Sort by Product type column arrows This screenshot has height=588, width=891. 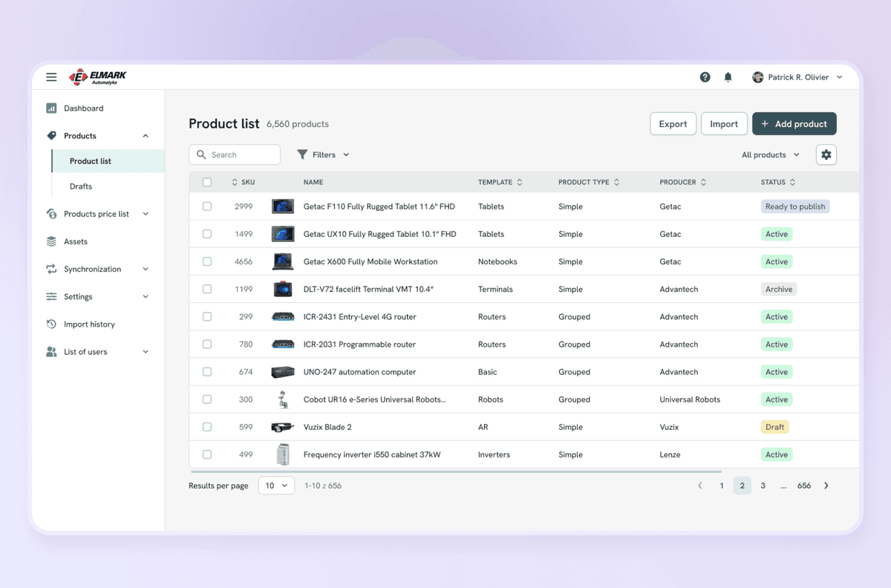pyautogui.click(x=617, y=182)
